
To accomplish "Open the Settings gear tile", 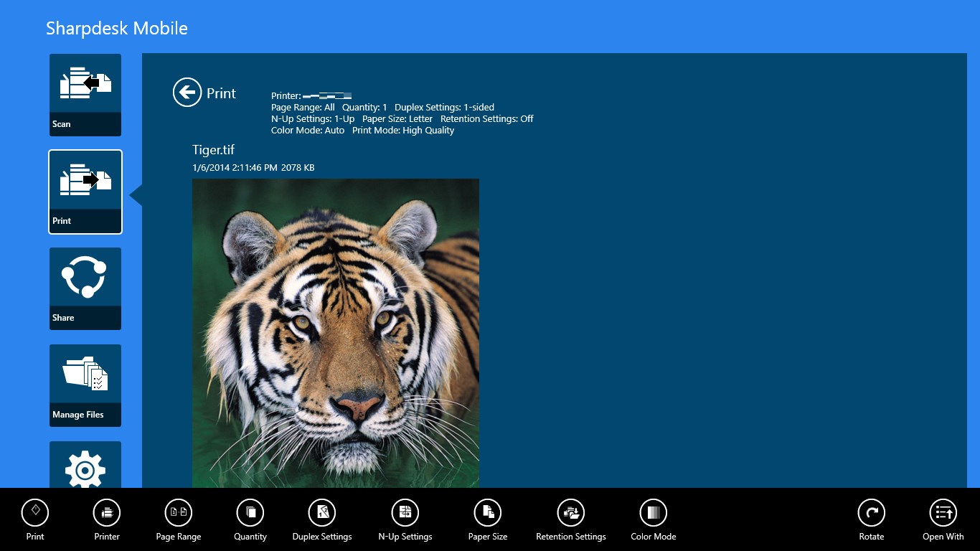I will pos(85,466).
